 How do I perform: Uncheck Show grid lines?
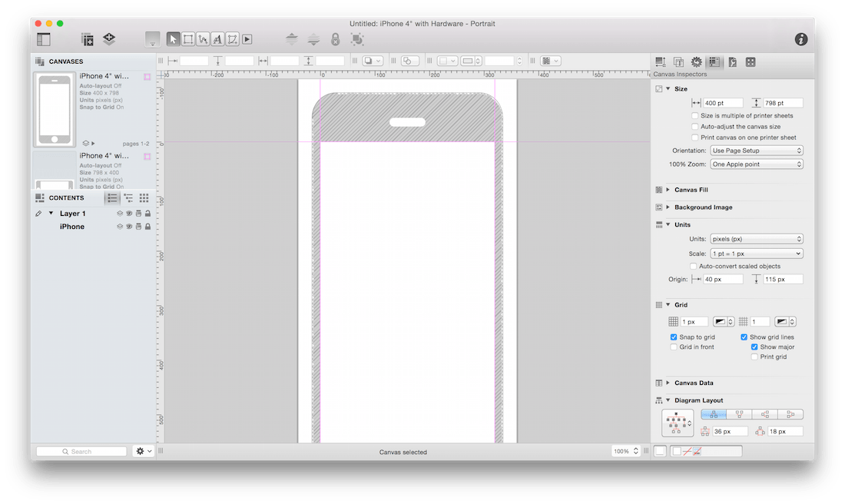click(x=744, y=337)
